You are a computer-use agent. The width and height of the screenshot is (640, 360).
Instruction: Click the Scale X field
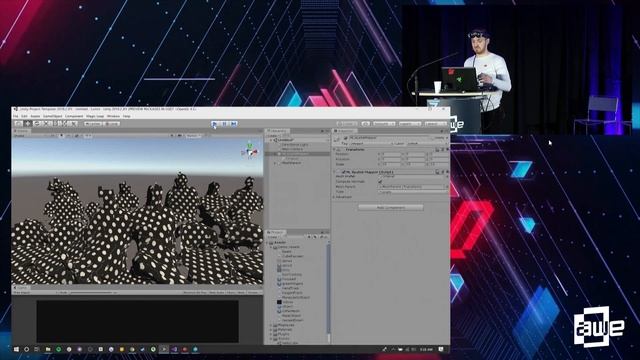tap(391, 164)
